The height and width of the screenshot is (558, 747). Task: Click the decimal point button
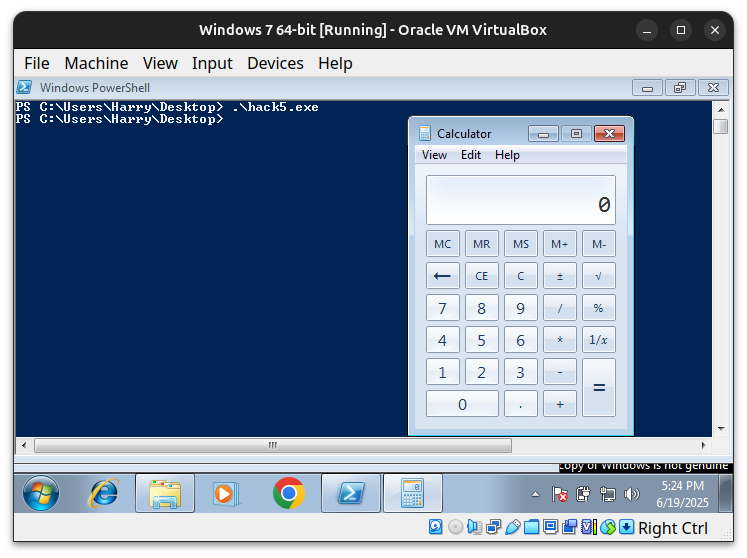521,404
